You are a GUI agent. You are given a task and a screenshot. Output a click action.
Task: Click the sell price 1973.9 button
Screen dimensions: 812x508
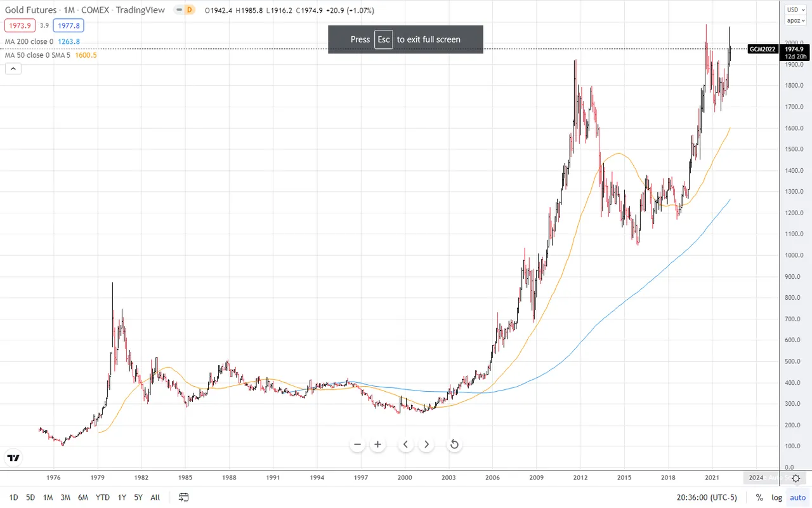(x=20, y=25)
